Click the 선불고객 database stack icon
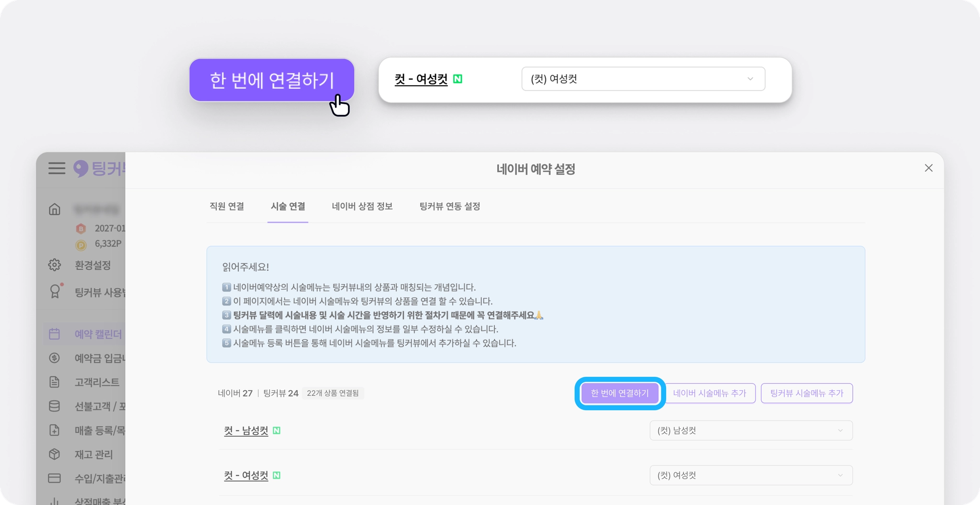980x505 pixels. (x=55, y=406)
